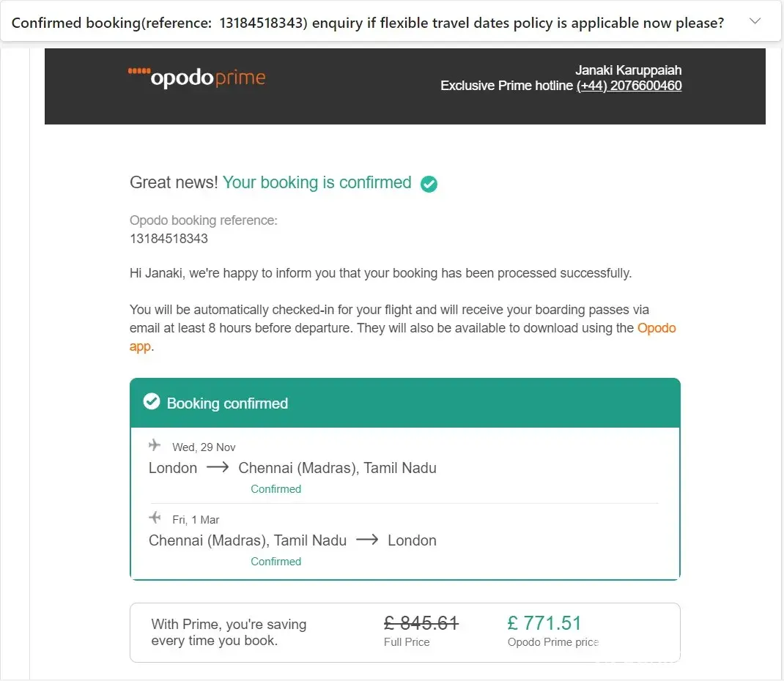Click the outbound plane icon for 29 Nov
784x681 pixels.
pos(155,445)
